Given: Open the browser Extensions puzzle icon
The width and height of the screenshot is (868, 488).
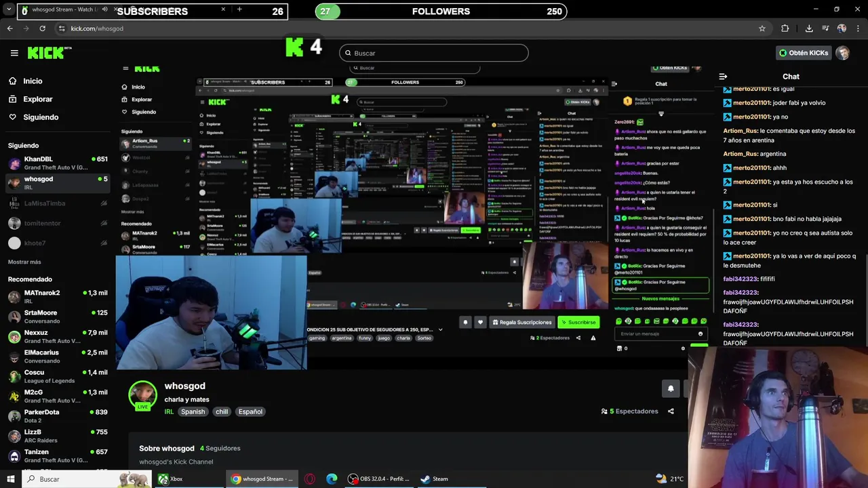Looking at the screenshot, I should click(785, 28).
